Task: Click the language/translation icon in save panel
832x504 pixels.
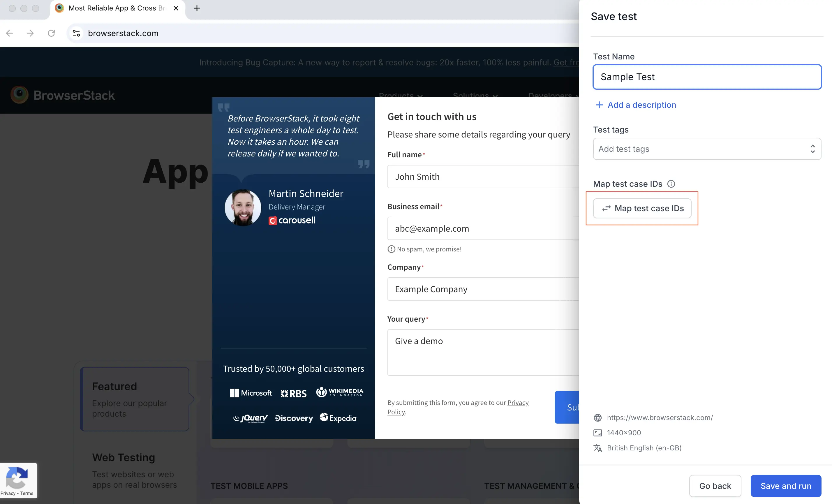Action: tap(598, 447)
